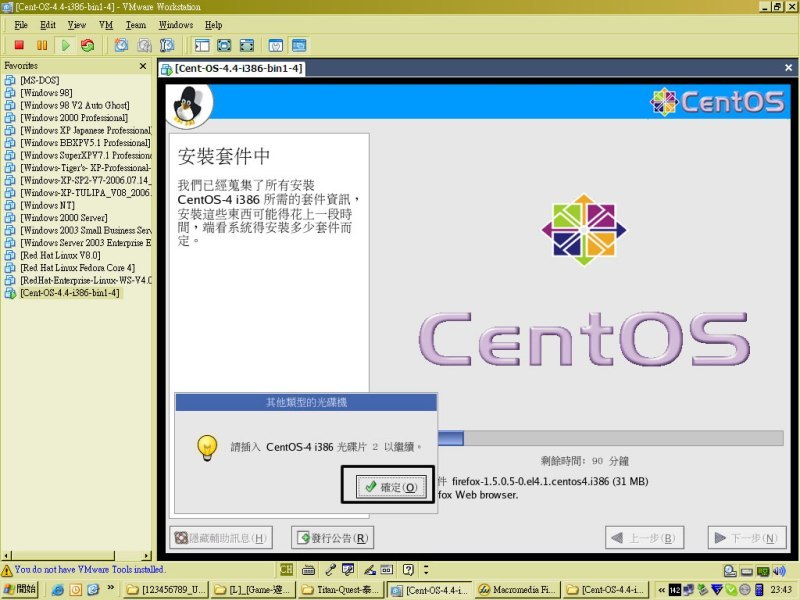Click the language bar help icon
The height and width of the screenshot is (600, 800).
click(408, 570)
